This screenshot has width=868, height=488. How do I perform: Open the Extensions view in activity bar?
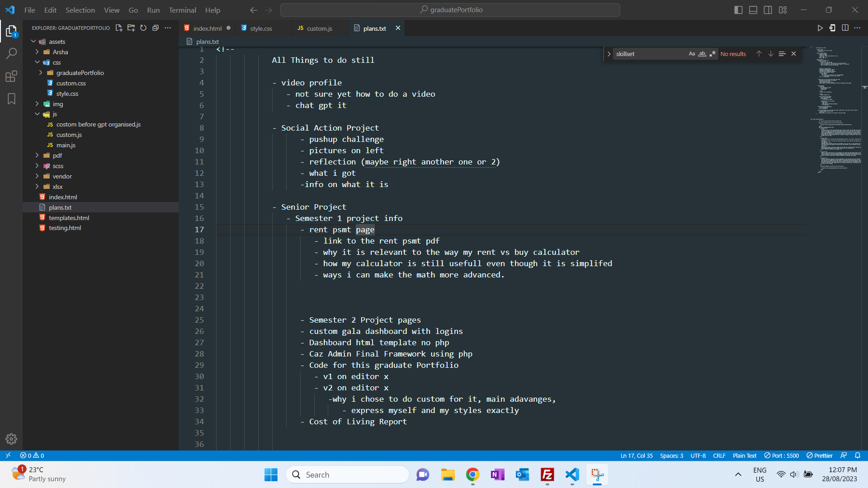tap(11, 76)
